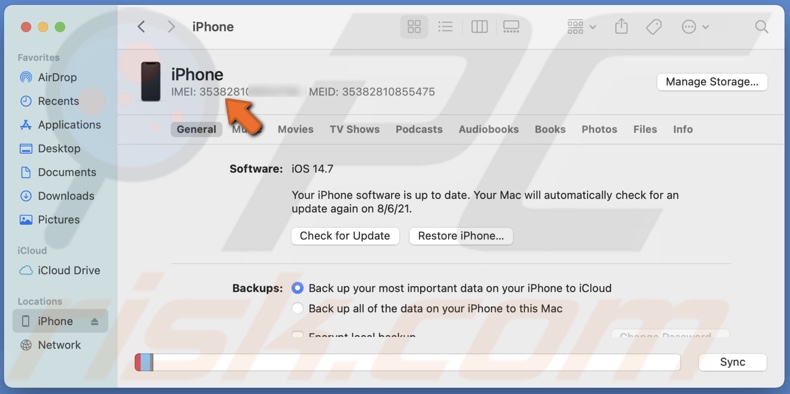790x394 pixels.
Task: Click the Manage Storage button
Action: [712, 82]
